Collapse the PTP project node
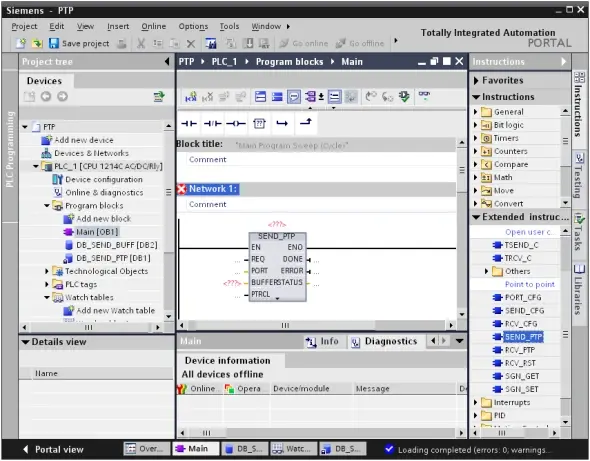Image resolution: width=590 pixels, height=461 pixels. click(25, 127)
